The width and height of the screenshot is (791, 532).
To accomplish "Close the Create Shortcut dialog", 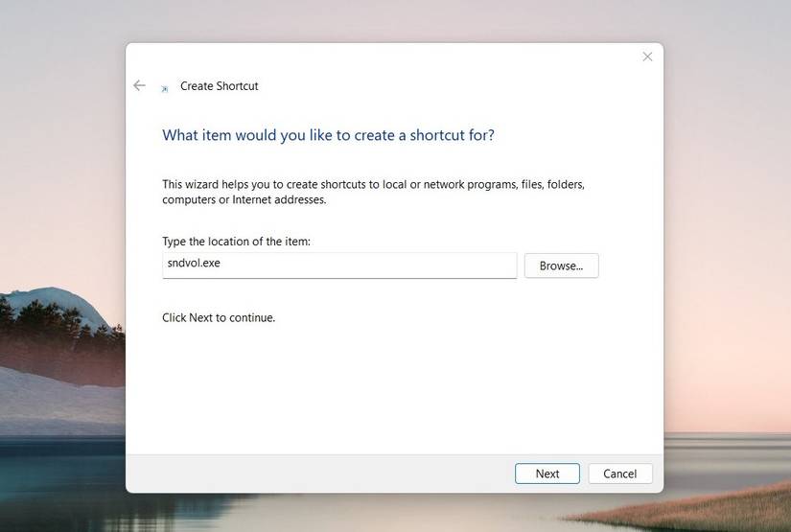I will tap(647, 57).
